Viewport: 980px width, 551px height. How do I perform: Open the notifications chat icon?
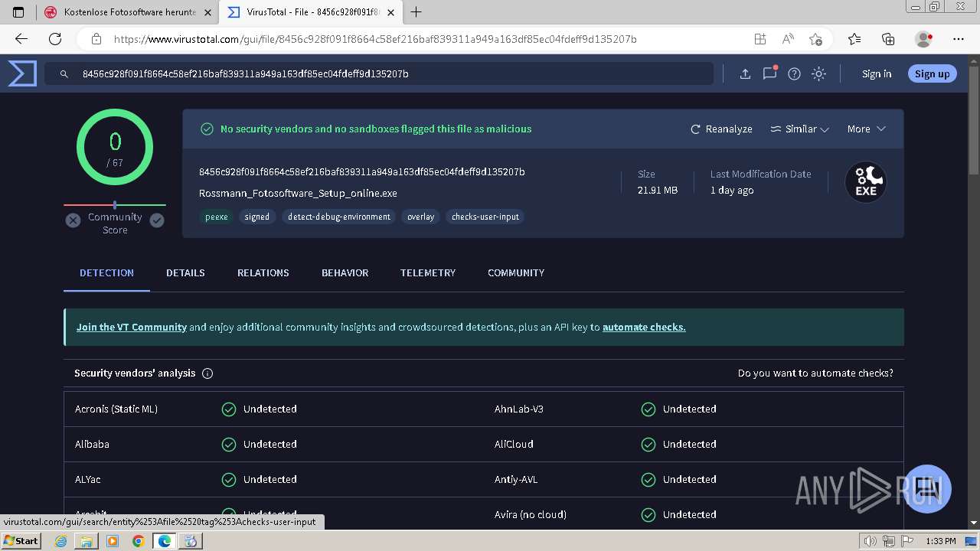click(769, 73)
